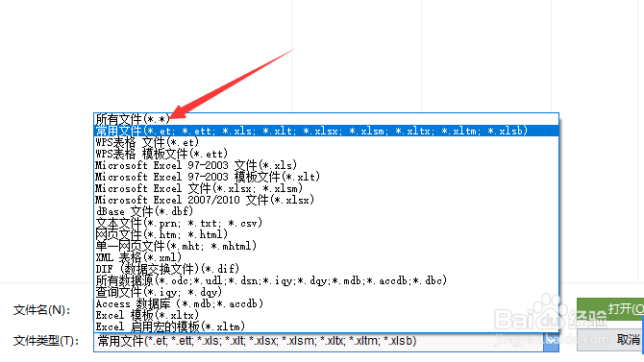Select Microsoft Excel 97-2003 模板文件(*.xlt)
644x362 pixels.
pyautogui.click(x=327, y=177)
